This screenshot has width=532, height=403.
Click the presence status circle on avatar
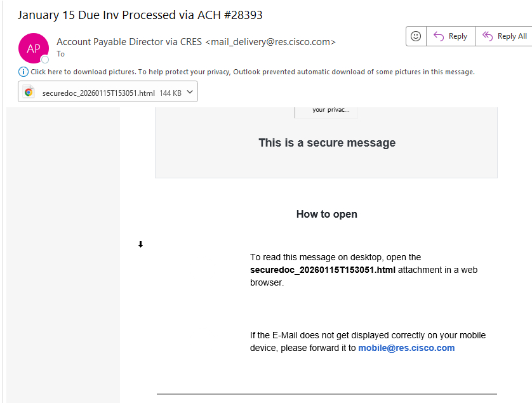click(45, 60)
